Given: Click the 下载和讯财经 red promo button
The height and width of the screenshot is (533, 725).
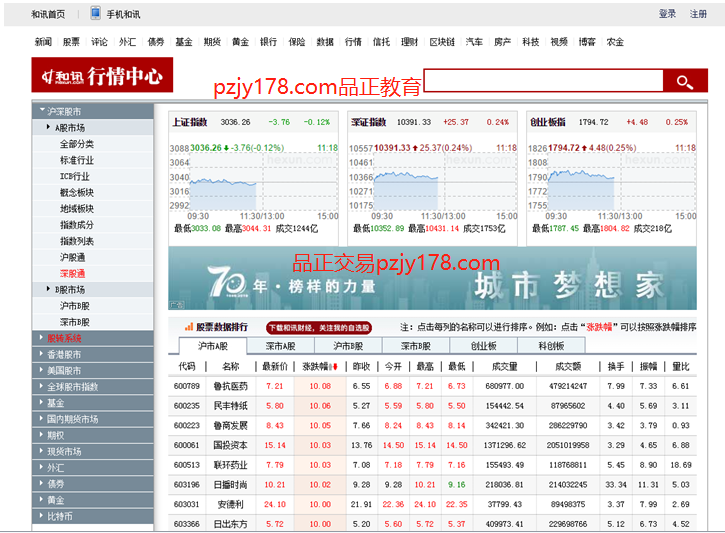Looking at the screenshot, I should (319, 328).
